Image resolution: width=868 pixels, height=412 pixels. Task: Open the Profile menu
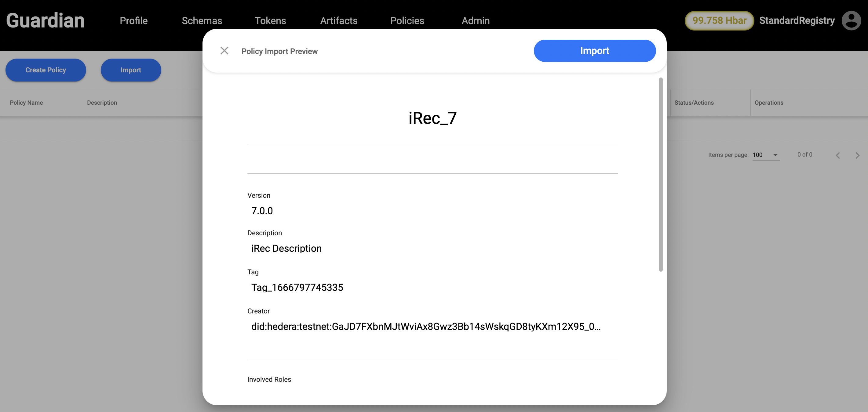click(x=133, y=20)
